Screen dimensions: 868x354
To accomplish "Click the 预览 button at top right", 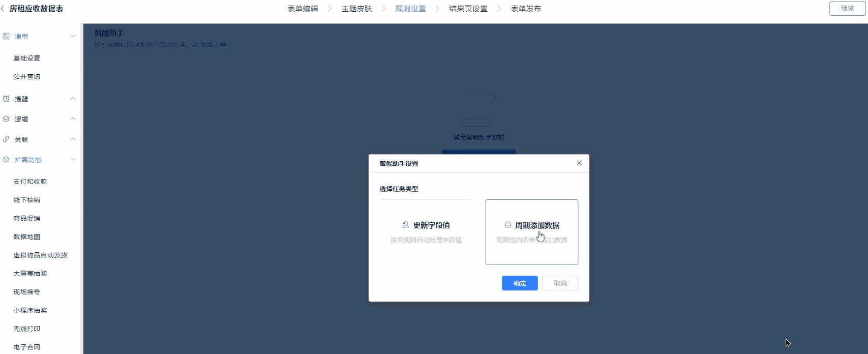I will pos(847,9).
